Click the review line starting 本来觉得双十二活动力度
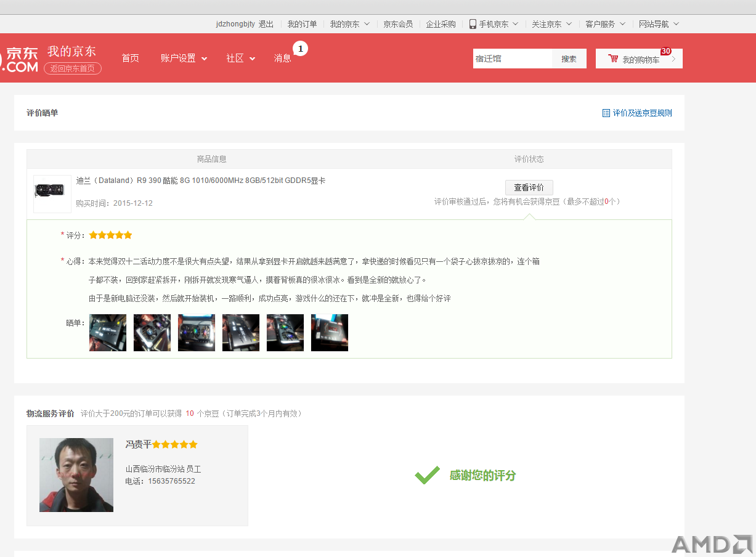 pyautogui.click(x=314, y=261)
